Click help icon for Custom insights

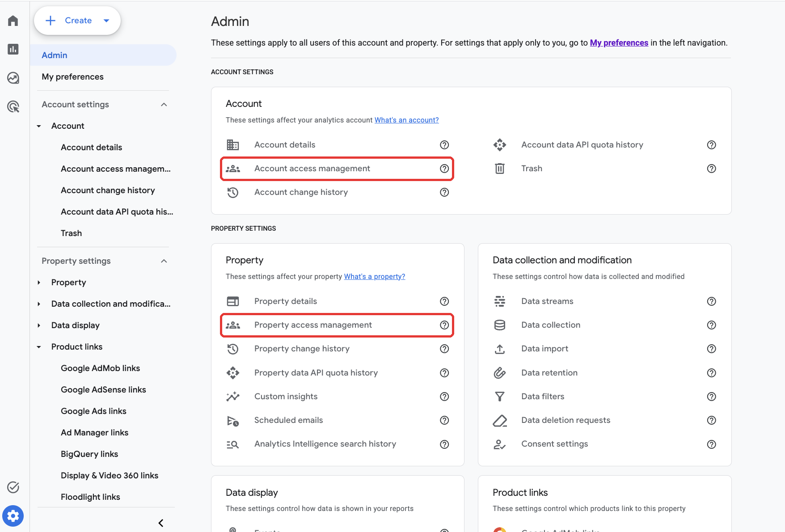[444, 397]
